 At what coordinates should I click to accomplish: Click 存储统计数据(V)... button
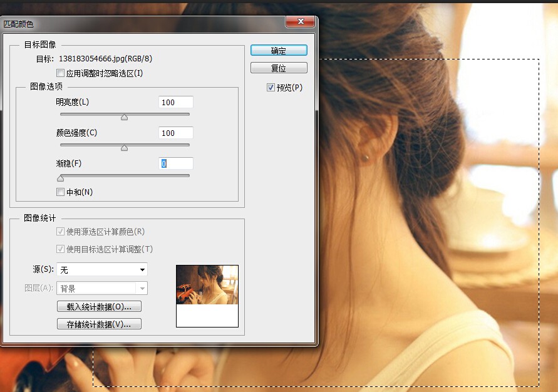click(x=99, y=324)
